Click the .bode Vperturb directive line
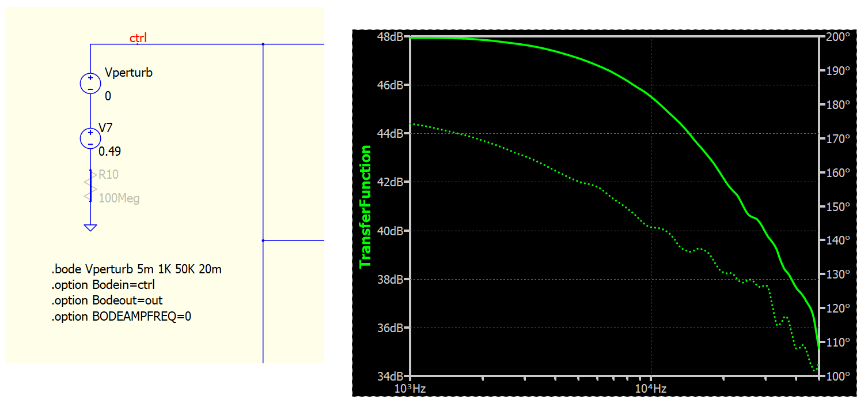 coord(137,269)
